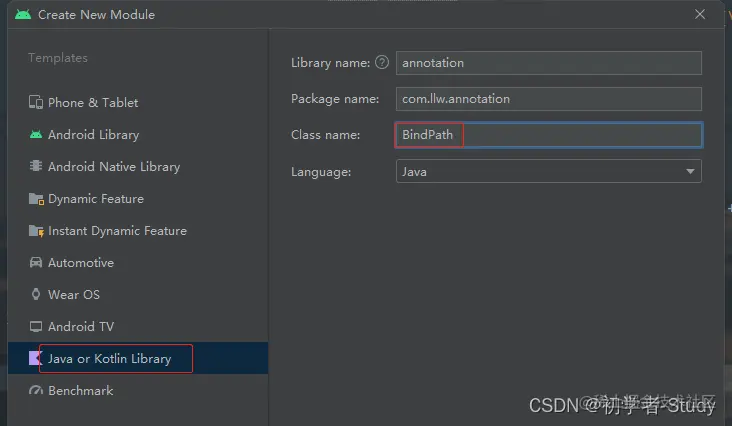Viewport: 732px width, 426px height.
Task: Open the Language dropdown arrow
Action: pyautogui.click(x=690, y=171)
